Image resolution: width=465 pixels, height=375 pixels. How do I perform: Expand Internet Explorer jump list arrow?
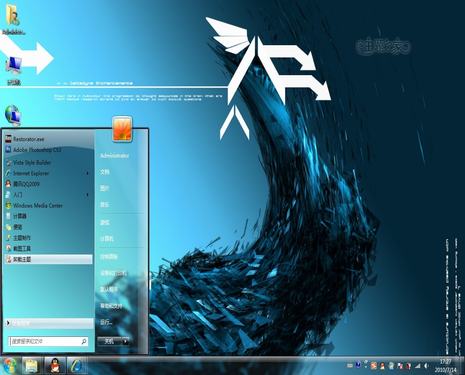click(88, 173)
